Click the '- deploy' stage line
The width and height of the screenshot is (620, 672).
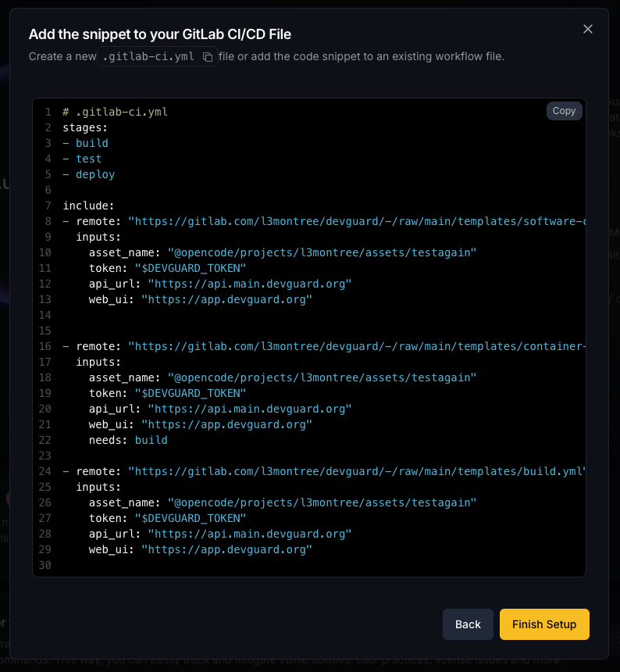tap(89, 174)
